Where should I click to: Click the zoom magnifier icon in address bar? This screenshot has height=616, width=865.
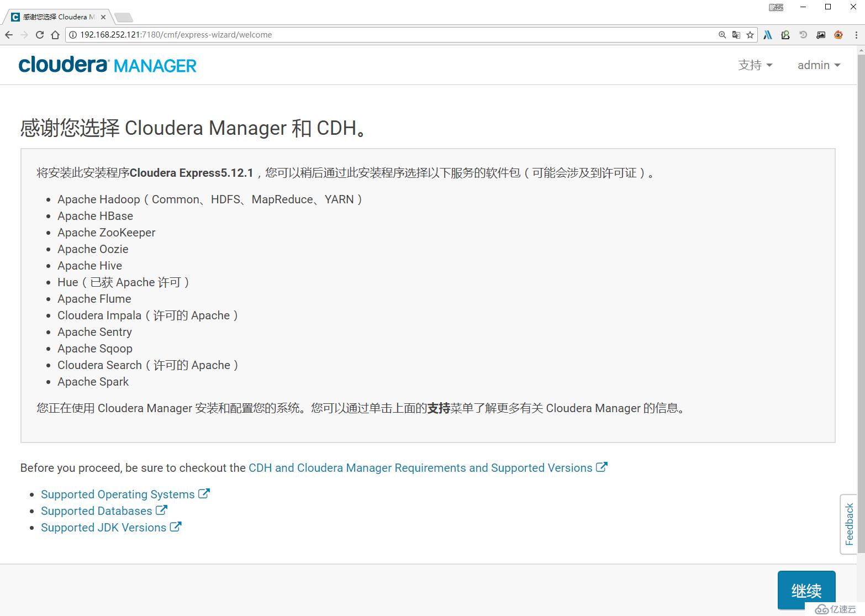tap(722, 35)
